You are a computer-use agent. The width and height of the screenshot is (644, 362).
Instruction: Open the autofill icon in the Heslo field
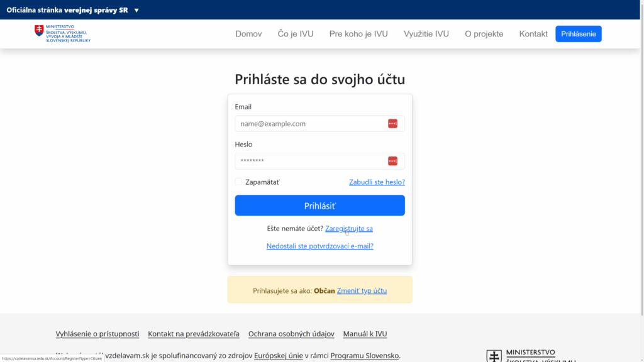coord(392,161)
